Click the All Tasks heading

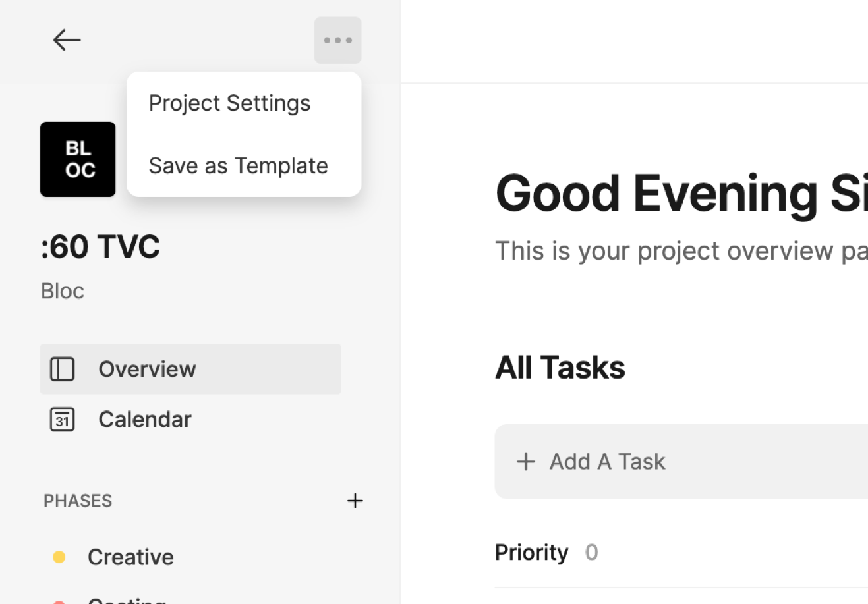click(x=560, y=368)
